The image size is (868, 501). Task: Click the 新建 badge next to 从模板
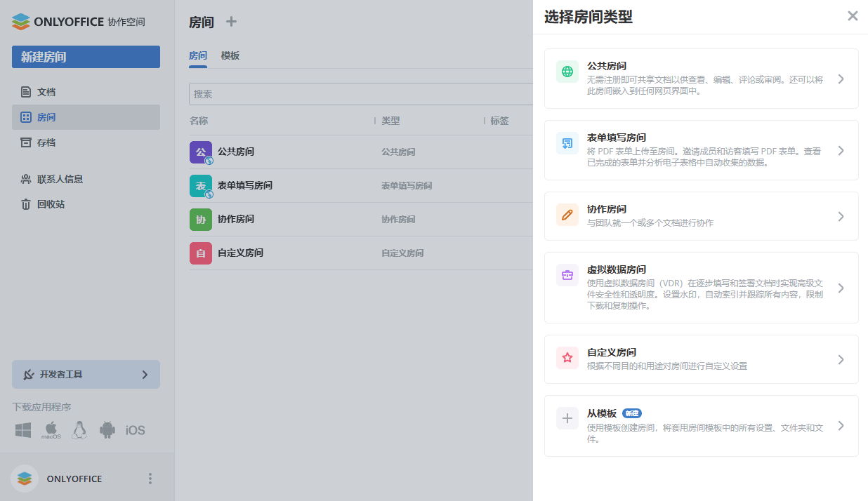(632, 414)
